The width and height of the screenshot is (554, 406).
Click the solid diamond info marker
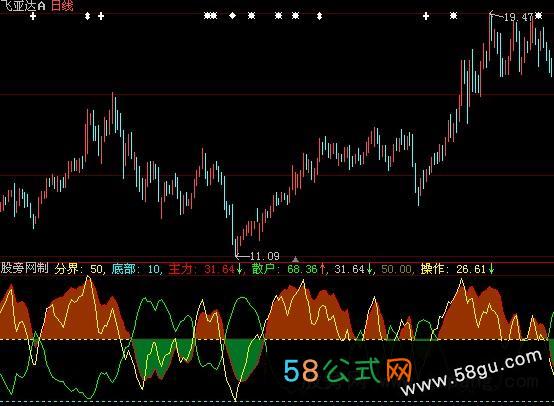coord(232,16)
